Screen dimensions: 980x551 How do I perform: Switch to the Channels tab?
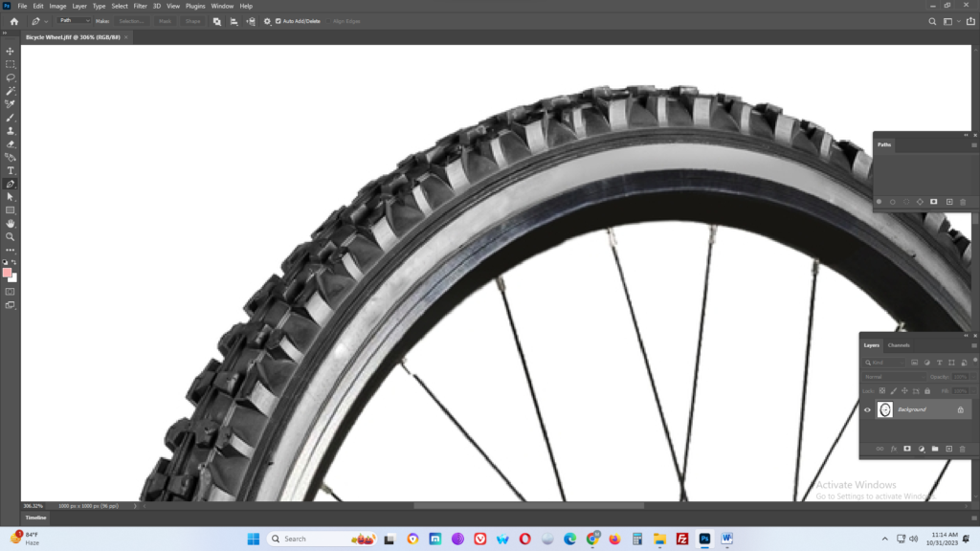pos(899,345)
